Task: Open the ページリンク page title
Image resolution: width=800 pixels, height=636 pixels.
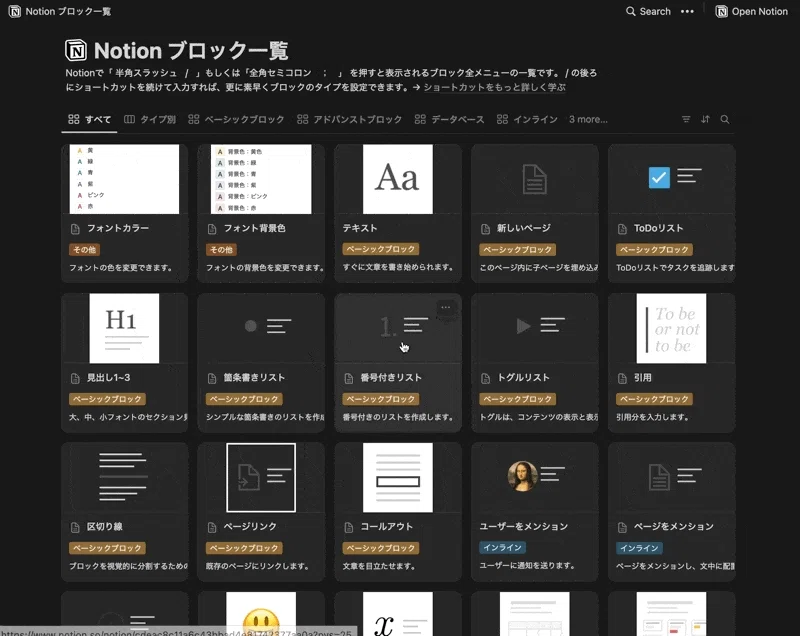Action: coord(250,526)
